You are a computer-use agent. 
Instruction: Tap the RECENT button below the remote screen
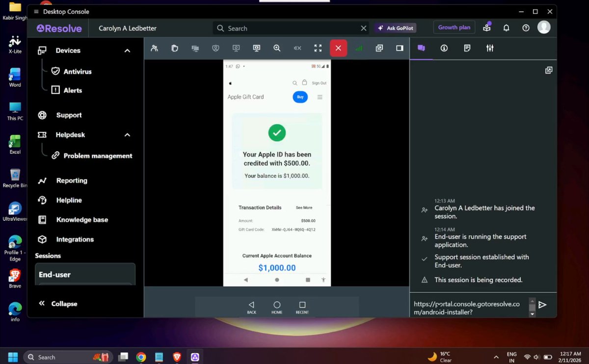click(302, 308)
